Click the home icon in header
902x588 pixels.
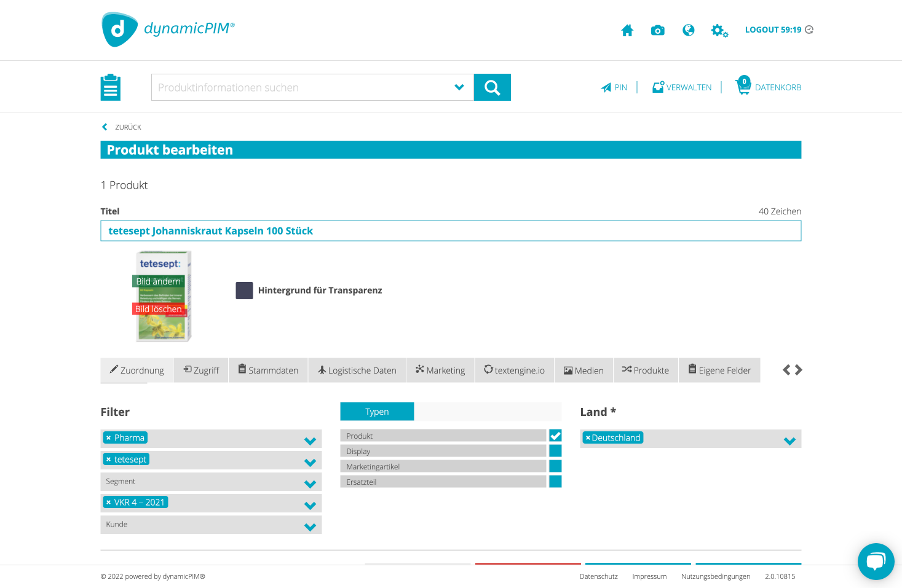click(627, 30)
